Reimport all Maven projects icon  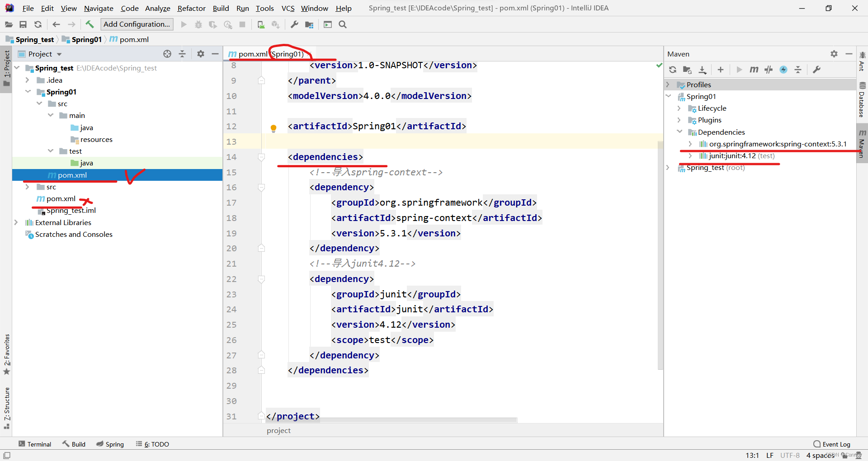673,70
